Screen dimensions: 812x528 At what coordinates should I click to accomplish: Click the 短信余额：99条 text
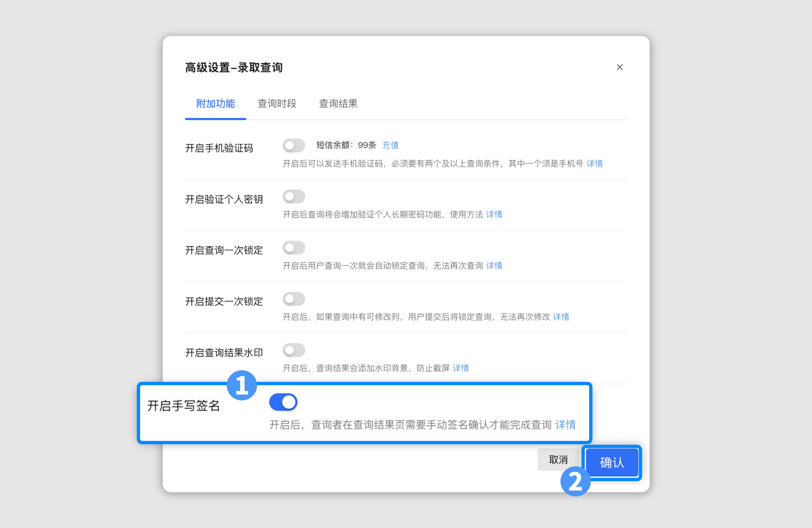(x=346, y=145)
